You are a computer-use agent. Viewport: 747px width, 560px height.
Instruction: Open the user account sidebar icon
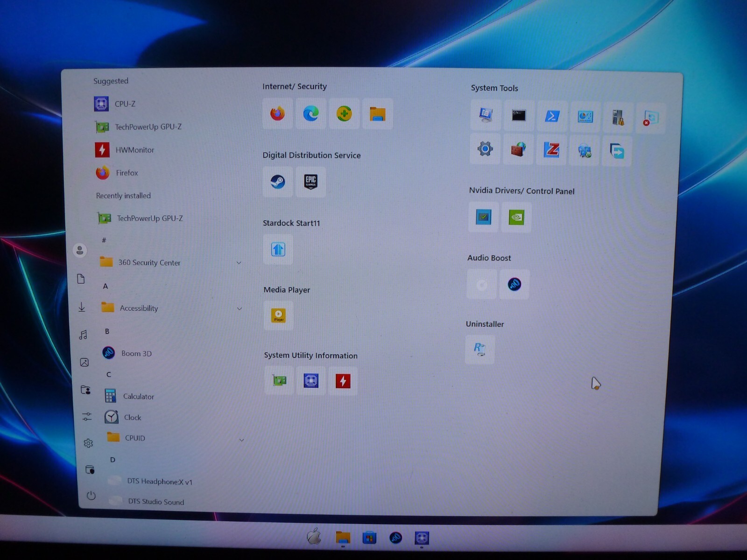pyautogui.click(x=80, y=251)
